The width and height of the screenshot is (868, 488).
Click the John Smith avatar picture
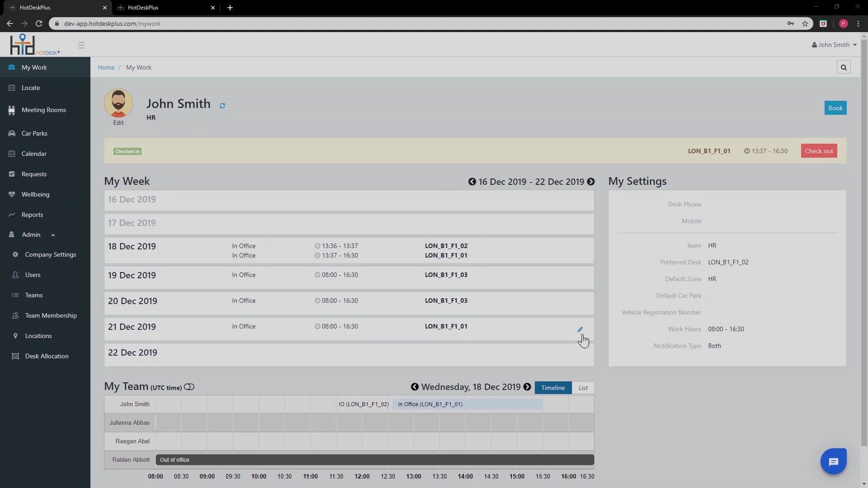point(118,103)
